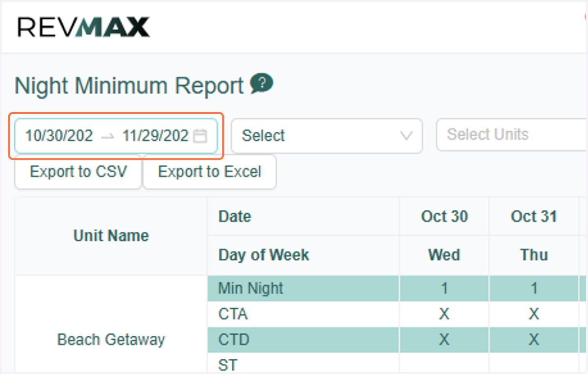Click CTA X mark for Oct 30
This screenshot has width=588, height=374.
click(x=444, y=314)
